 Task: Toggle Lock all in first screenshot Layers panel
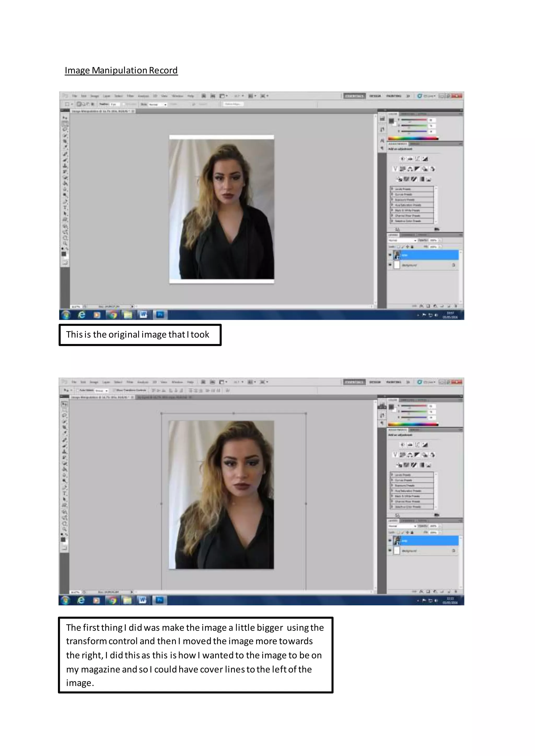(x=412, y=247)
